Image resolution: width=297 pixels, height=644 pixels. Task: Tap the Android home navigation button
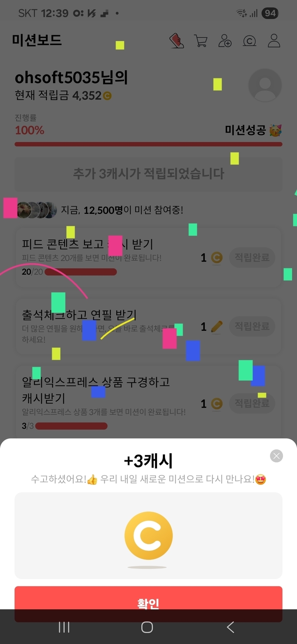(147, 627)
